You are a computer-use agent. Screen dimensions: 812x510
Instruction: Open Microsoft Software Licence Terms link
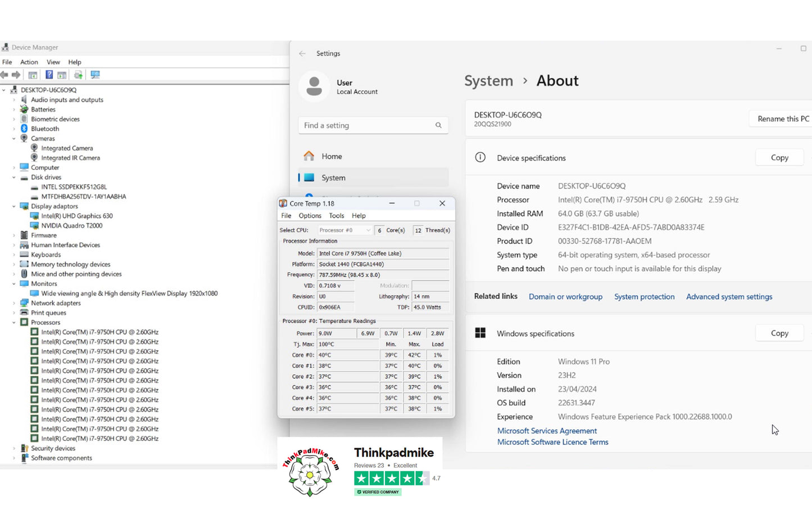pos(552,442)
